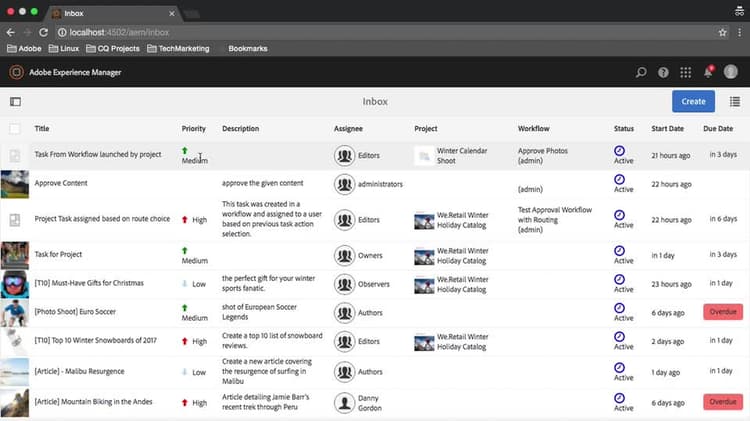Sort by the Title column header
The height and width of the screenshot is (421, 750).
click(x=42, y=129)
